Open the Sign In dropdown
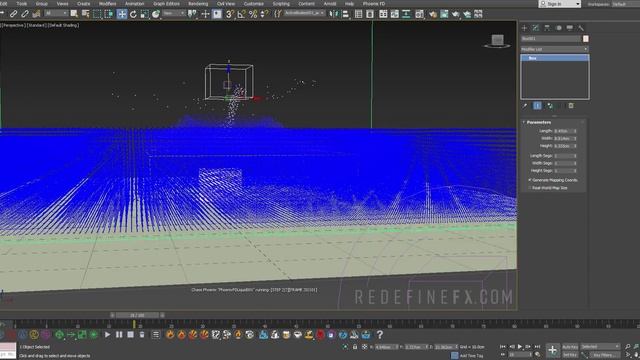Image resolution: width=640 pixels, height=360 pixels. (x=560, y=4)
